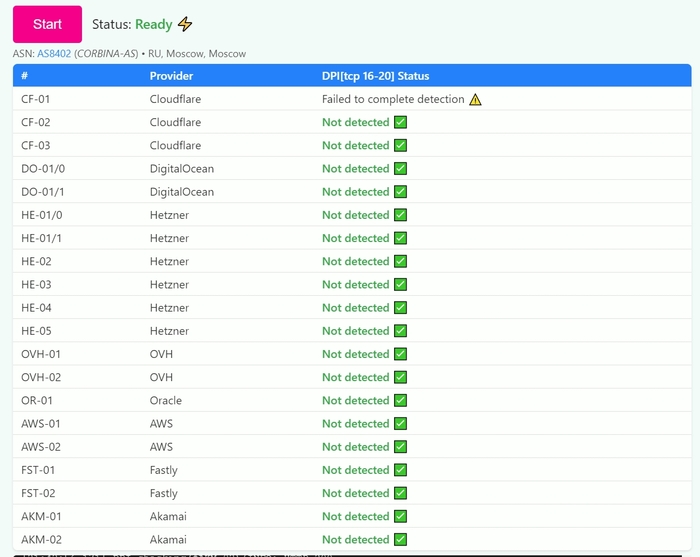This screenshot has height=557, width=700.
Task: Click the green checkmark in FST-01 row
Action: tap(400, 470)
